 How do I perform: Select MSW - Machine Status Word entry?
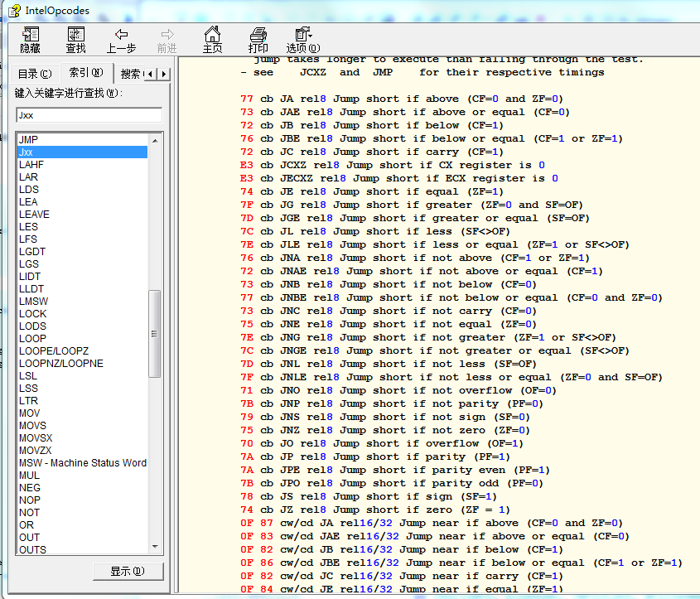point(83,463)
